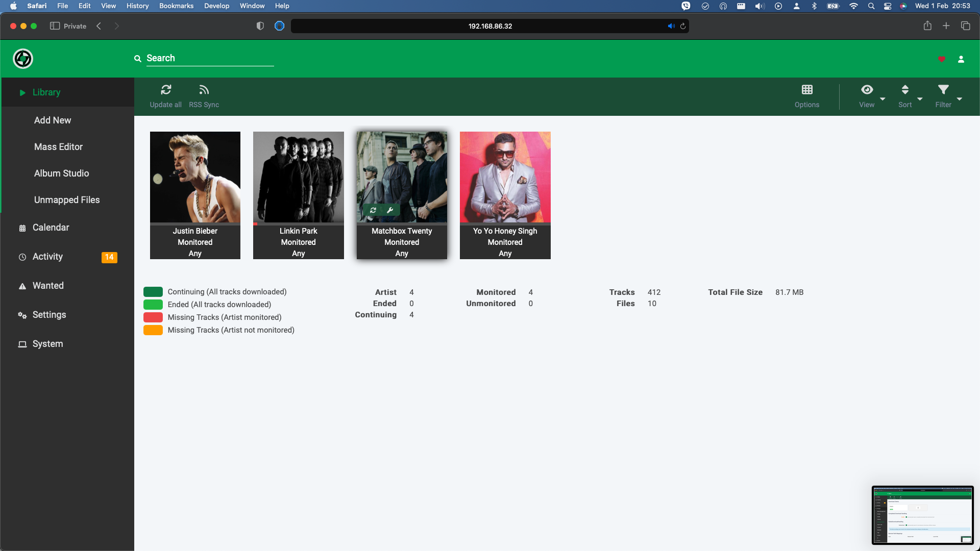The image size is (980, 551).
Task: Click the red heart donate icon
Action: 942,59
